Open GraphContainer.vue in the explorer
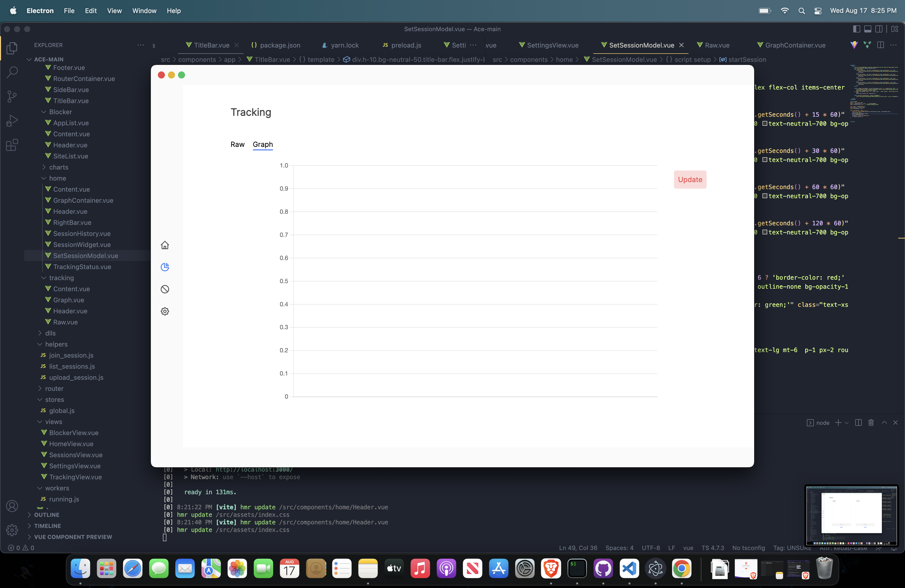Viewport: 905px width, 588px height. coord(83,200)
